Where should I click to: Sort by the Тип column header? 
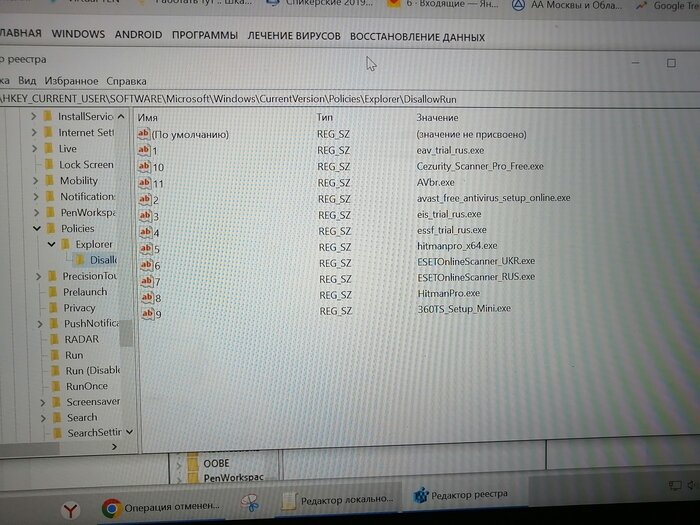pyautogui.click(x=325, y=117)
